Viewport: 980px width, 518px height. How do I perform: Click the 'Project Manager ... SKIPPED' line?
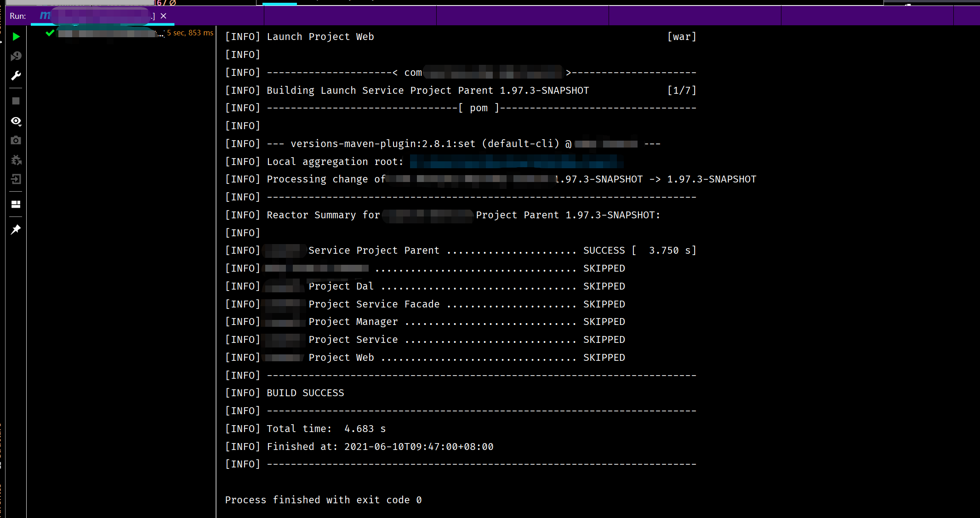tap(425, 322)
